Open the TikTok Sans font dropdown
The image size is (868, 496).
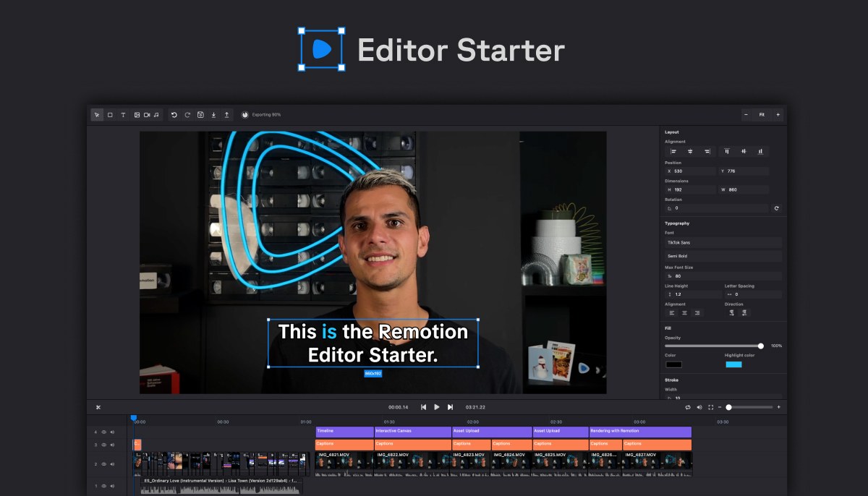721,242
